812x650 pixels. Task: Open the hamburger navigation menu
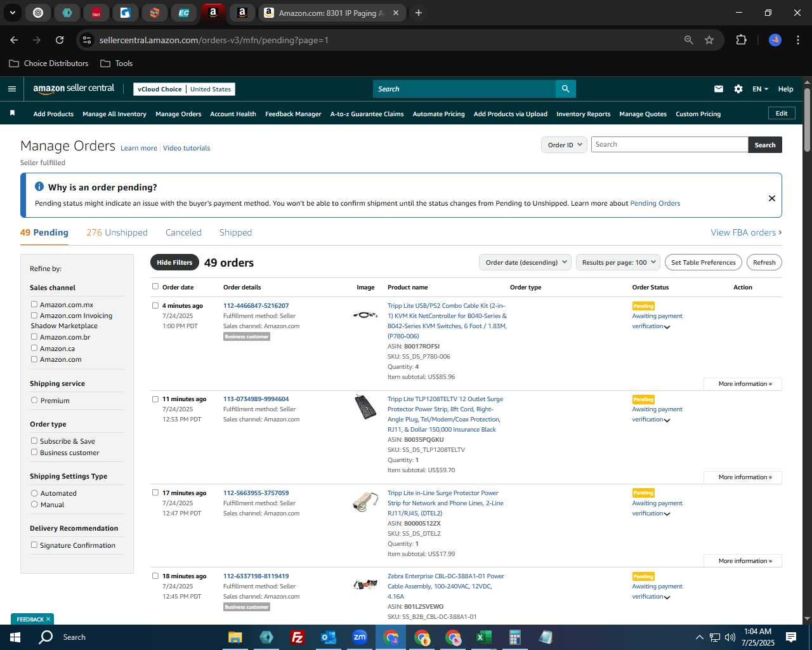click(x=12, y=89)
